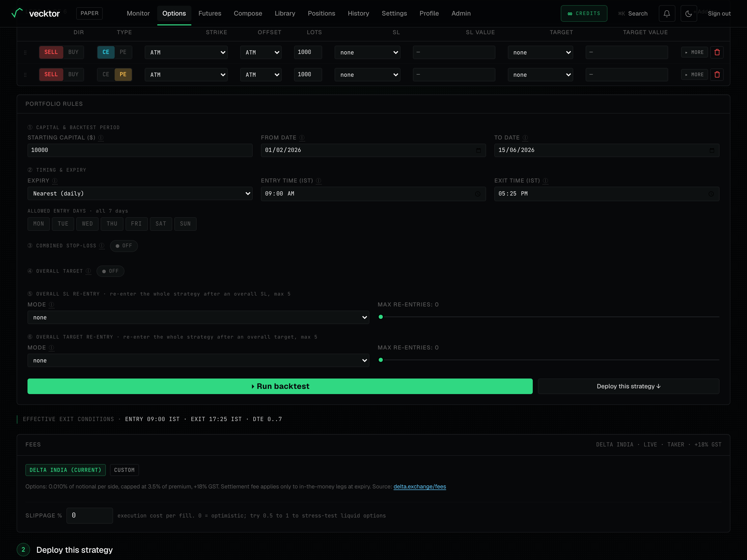Delete the SELL PE leg with trash icon
This screenshot has width=747, height=560.
pyautogui.click(x=717, y=75)
